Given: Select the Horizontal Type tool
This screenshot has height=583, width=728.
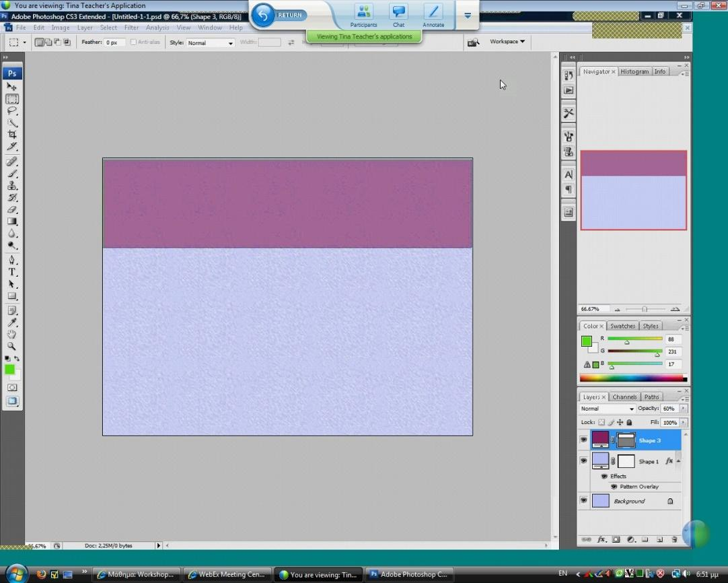Looking at the screenshot, I should (11, 272).
